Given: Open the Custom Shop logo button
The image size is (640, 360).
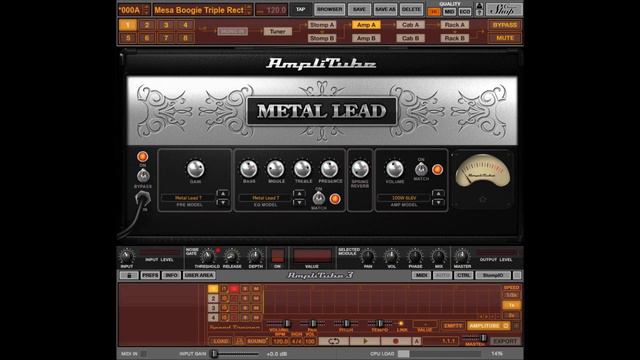Looking at the screenshot, I should 504,9.
